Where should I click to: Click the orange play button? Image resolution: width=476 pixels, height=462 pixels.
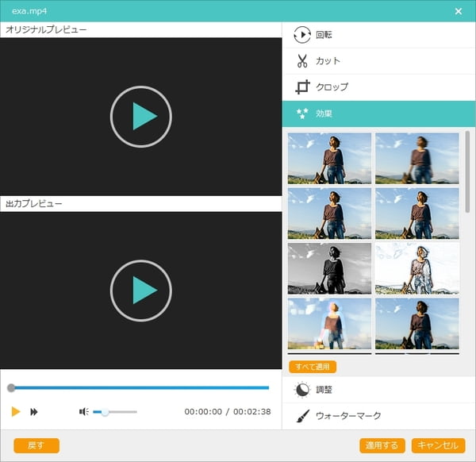(x=16, y=411)
